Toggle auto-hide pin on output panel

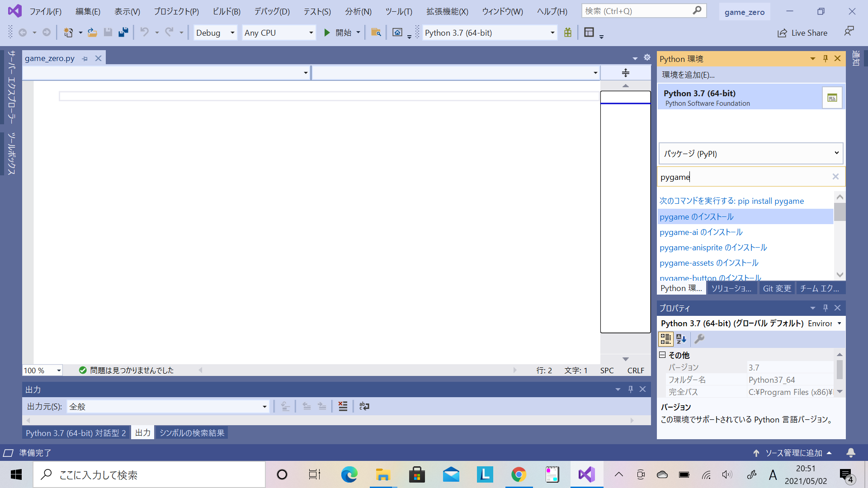(x=631, y=389)
